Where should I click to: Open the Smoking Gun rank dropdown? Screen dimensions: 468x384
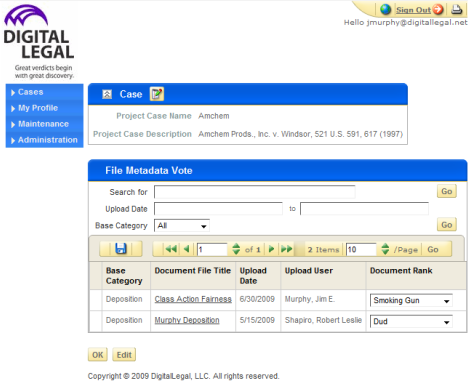411,300
